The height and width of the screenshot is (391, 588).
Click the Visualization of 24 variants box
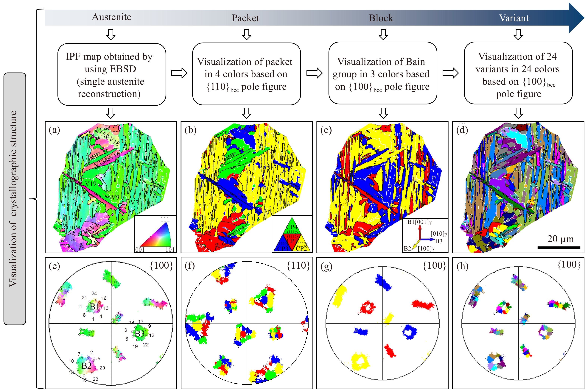(x=518, y=73)
